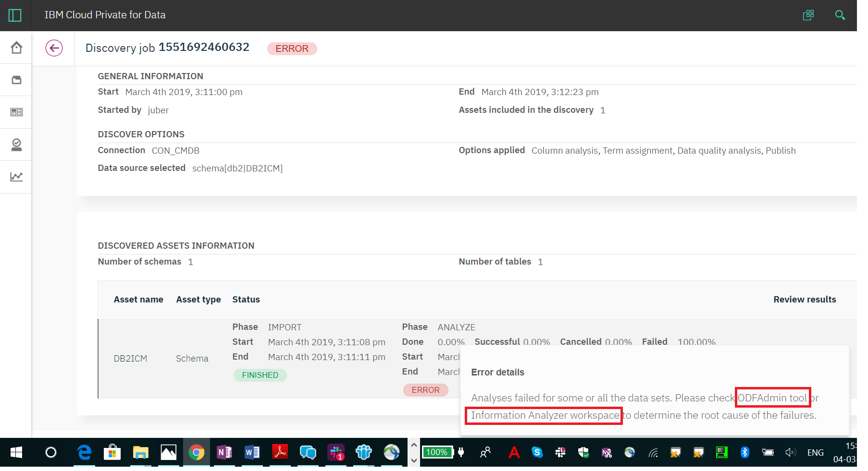Open Microsoft Store from taskbar
Image resolution: width=868 pixels, height=471 pixels.
tap(112, 452)
